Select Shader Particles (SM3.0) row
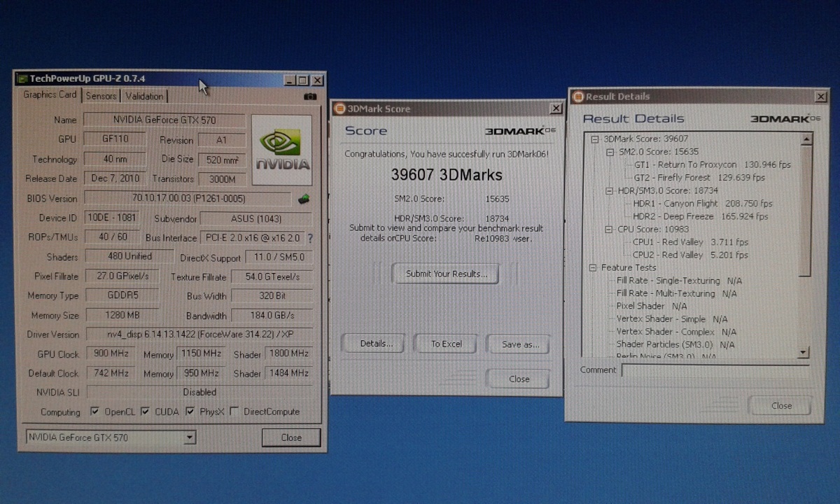This screenshot has width=840, height=504. point(675,344)
